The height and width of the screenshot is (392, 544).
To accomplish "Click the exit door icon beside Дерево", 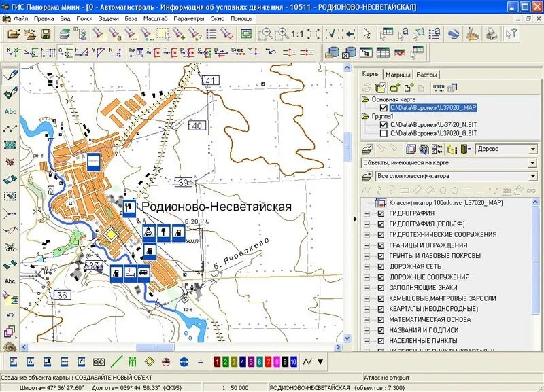I will [466, 149].
